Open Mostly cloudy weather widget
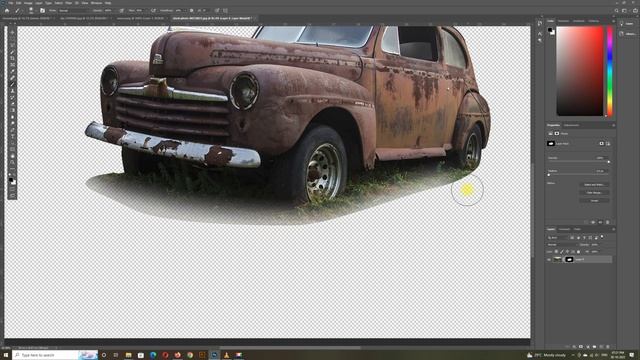Screen dimensions: 640x360 [x=546, y=355]
